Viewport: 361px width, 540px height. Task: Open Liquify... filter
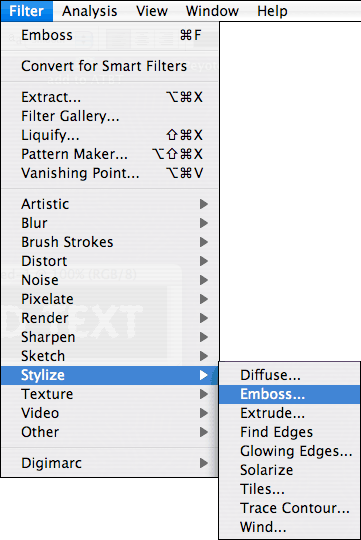point(110,135)
